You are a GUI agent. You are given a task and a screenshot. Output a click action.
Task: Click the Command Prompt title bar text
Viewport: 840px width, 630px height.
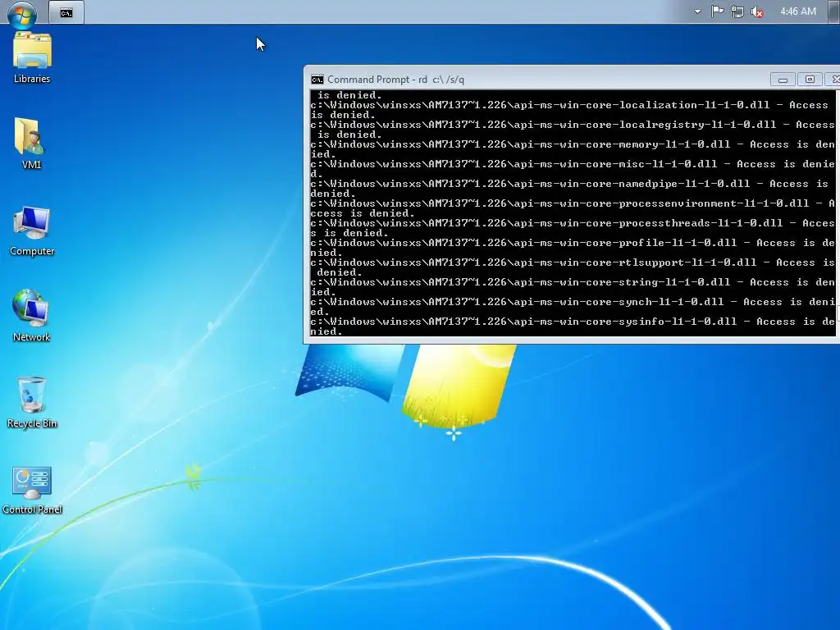[x=396, y=80]
